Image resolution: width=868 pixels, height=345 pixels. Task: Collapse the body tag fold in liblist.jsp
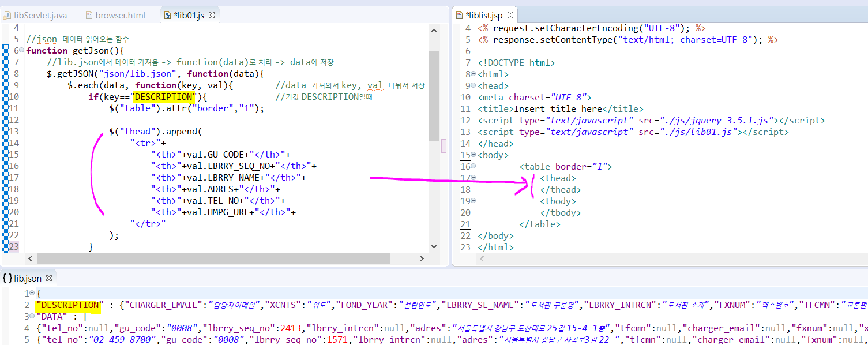click(473, 155)
